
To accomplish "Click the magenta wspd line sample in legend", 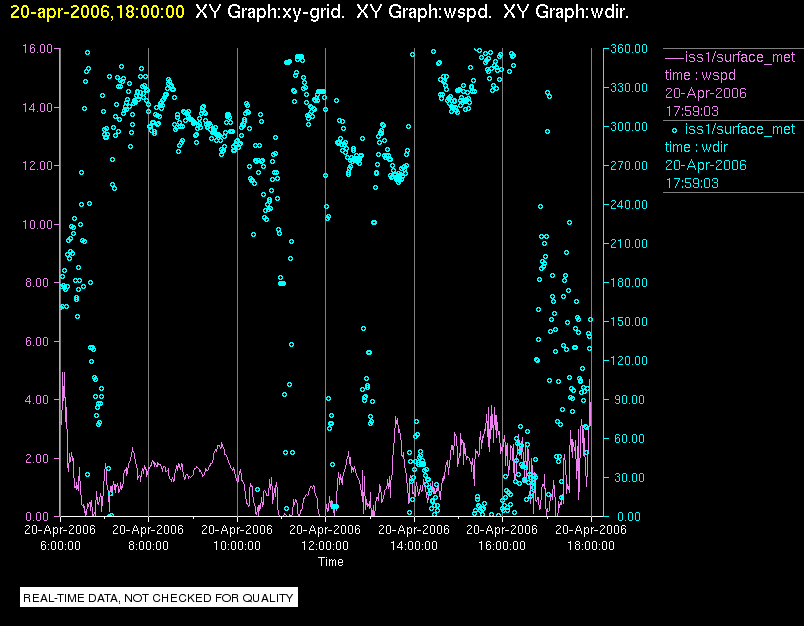I will 674,57.
